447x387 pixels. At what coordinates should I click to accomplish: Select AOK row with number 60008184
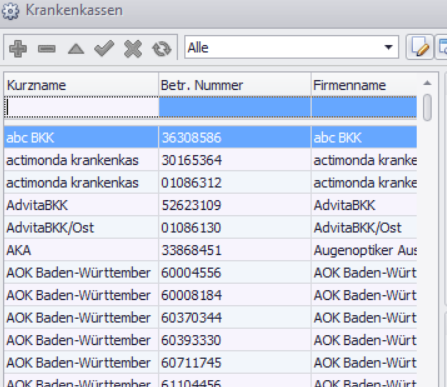click(210, 295)
